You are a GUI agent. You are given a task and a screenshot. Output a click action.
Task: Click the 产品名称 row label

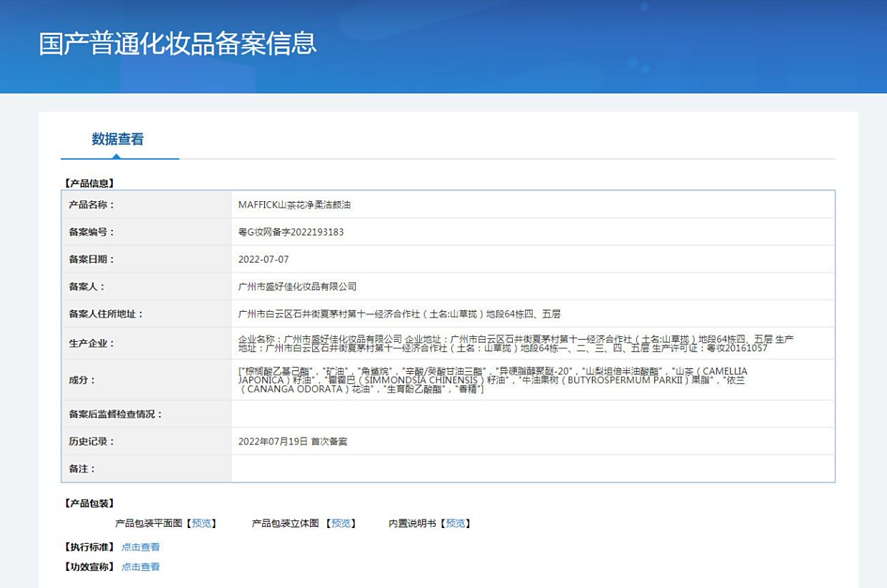[91, 205]
